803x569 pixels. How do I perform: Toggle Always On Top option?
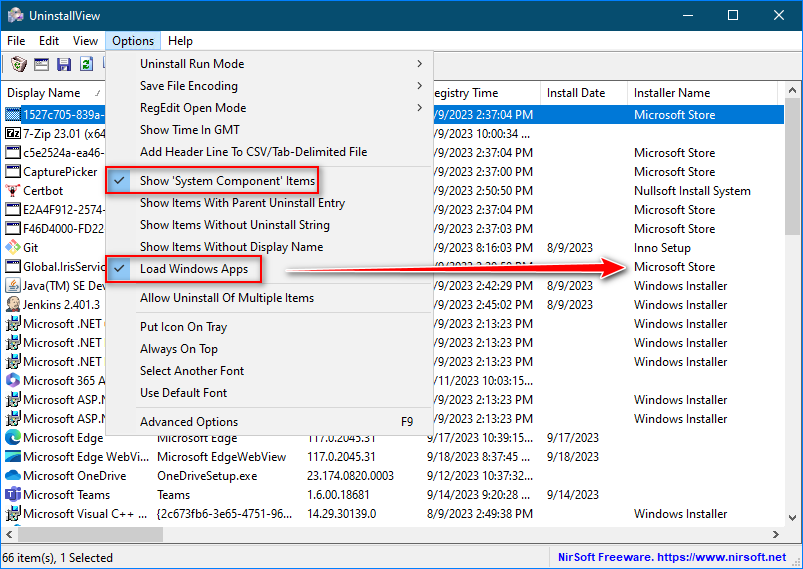coord(269,349)
